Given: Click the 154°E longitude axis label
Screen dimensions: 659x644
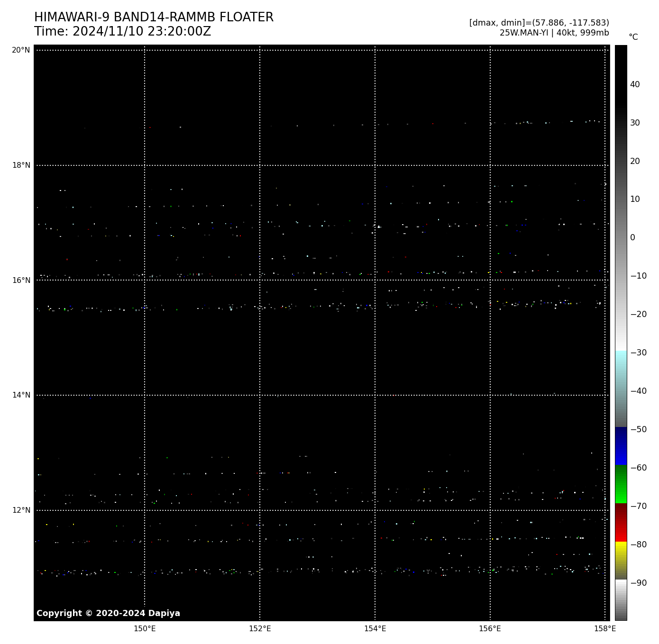Looking at the screenshot, I should [375, 629].
